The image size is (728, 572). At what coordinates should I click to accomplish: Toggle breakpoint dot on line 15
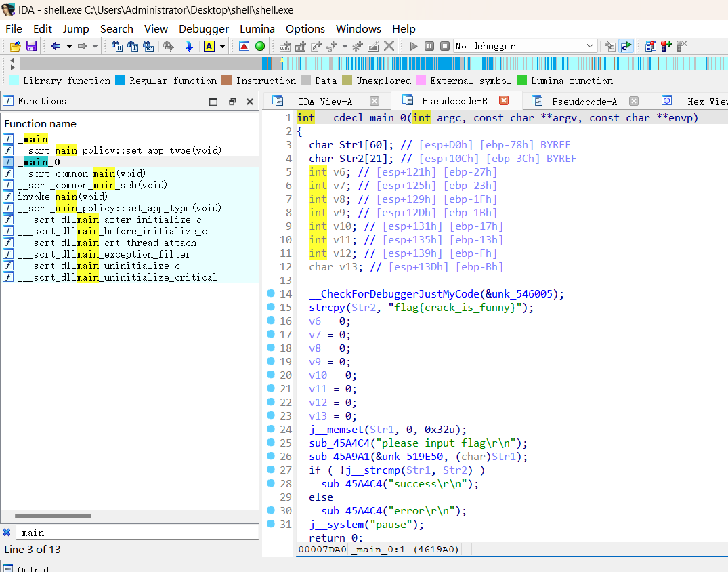point(271,307)
